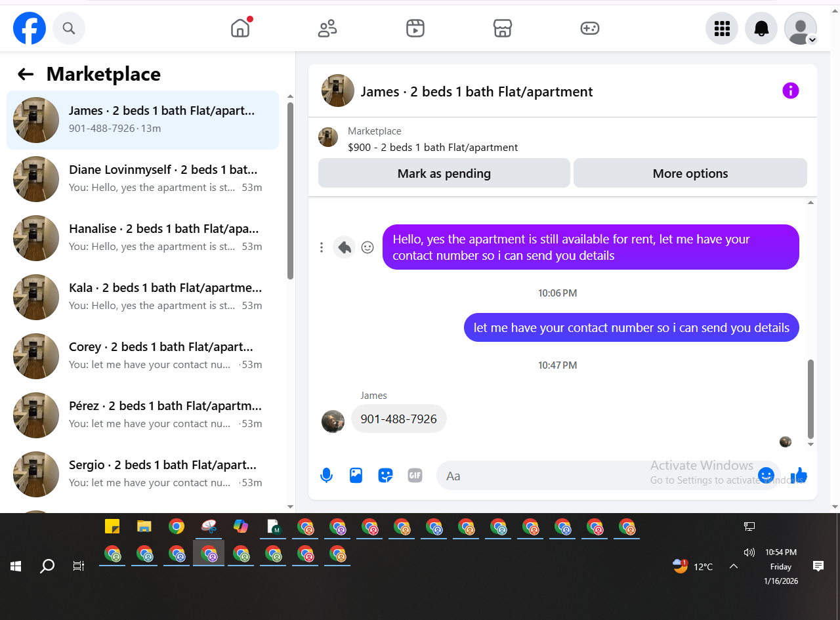Screen dimensions: 840x620
Task: Open the Diane Lovinmyself conversation
Action: tap(142, 179)
